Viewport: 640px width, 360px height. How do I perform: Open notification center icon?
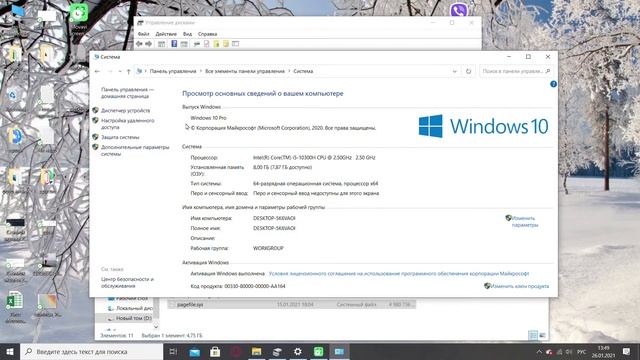(626, 351)
